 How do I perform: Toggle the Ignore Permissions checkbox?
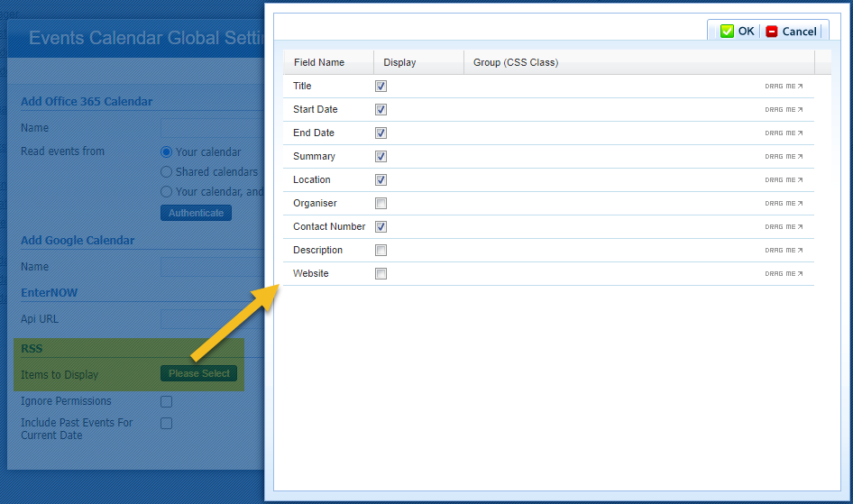point(167,401)
